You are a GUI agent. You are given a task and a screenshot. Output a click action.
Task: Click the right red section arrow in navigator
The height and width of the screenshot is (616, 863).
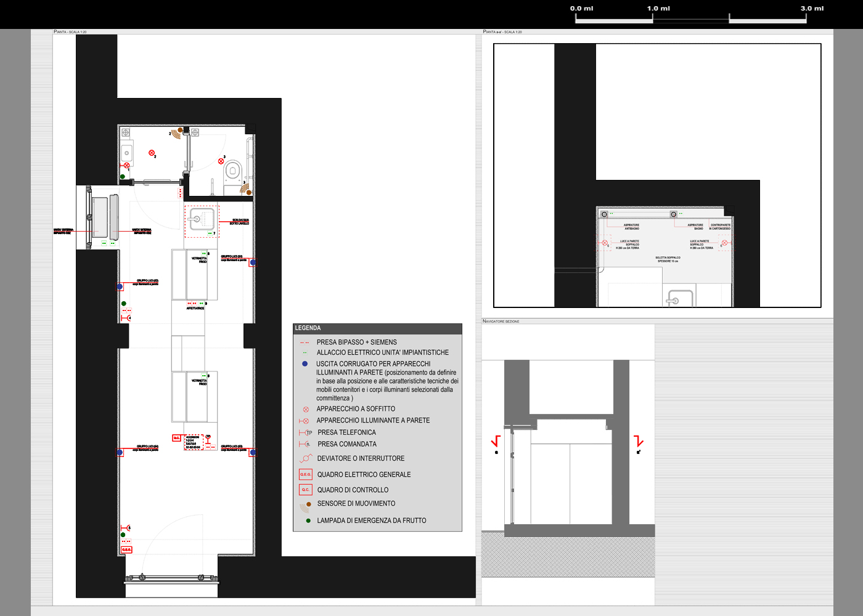[x=639, y=442]
